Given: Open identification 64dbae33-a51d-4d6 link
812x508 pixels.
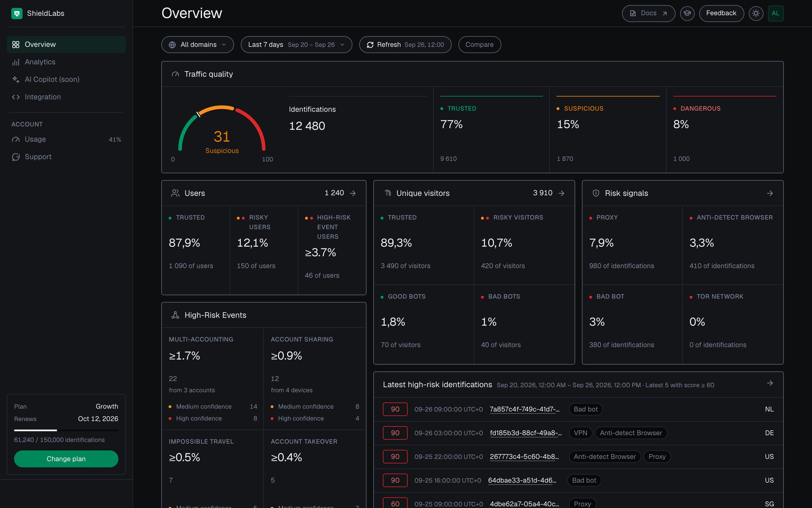Looking at the screenshot, I should pyautogui.click(x=522, y=480).
